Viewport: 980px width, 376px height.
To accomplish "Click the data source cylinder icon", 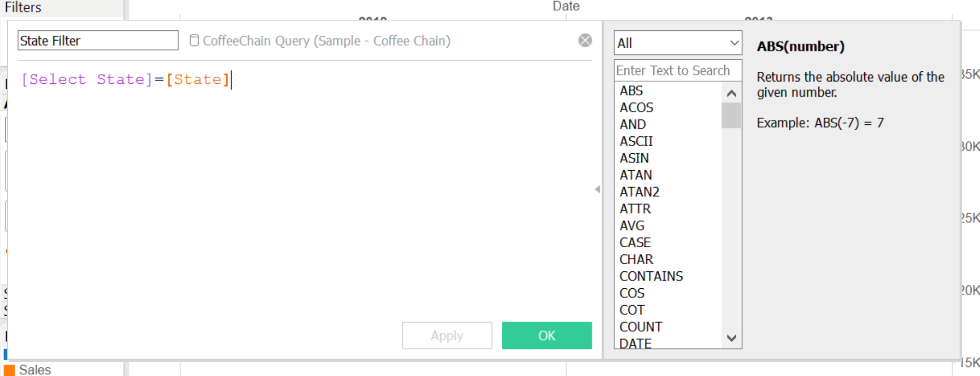I will click(194, 40).
